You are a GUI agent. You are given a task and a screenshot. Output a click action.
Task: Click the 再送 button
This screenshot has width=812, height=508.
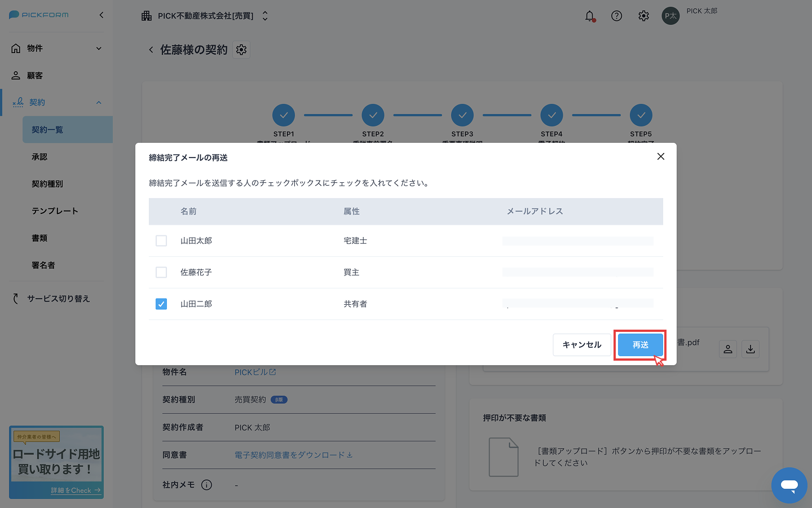(640, 345)
